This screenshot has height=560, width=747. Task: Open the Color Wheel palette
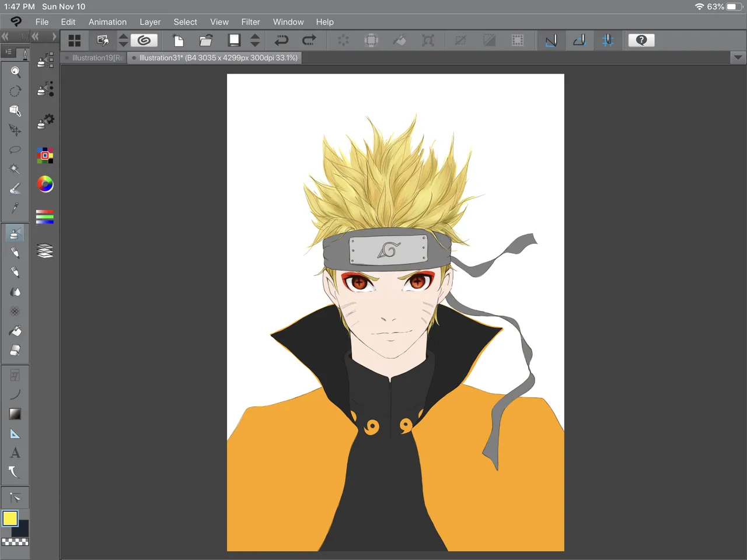pos(45,184)
